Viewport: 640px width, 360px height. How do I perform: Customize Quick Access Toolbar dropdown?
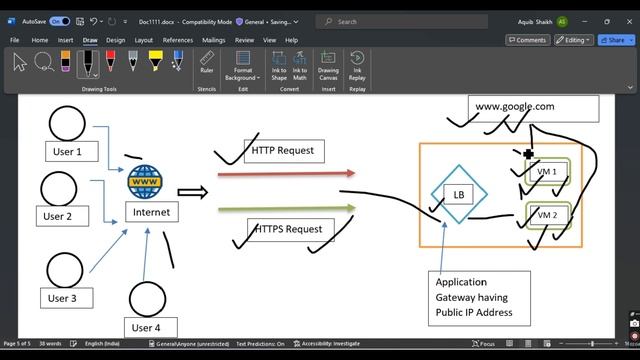tap(125, 22)
